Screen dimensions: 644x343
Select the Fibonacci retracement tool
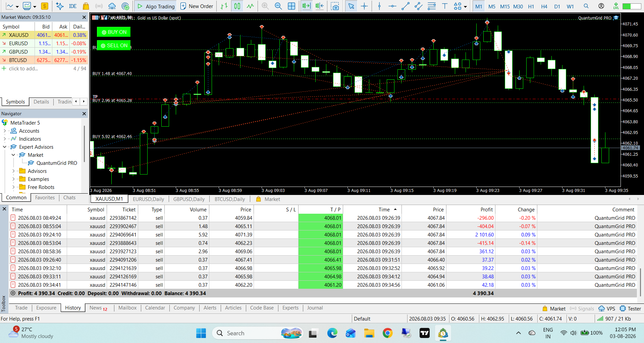(x=432, y=6)
